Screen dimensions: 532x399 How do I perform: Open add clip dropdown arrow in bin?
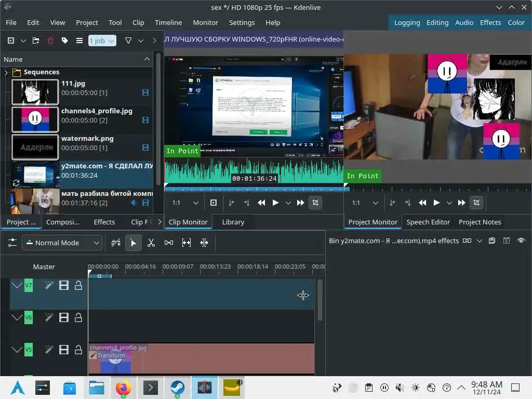(x=23, y=41)
